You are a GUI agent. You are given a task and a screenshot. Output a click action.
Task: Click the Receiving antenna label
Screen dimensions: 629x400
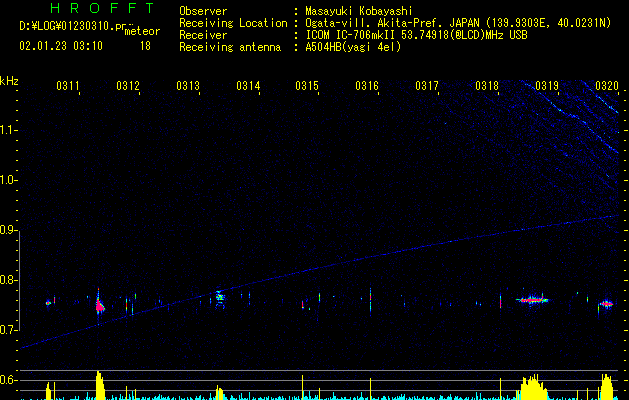[x=230, y=47]
